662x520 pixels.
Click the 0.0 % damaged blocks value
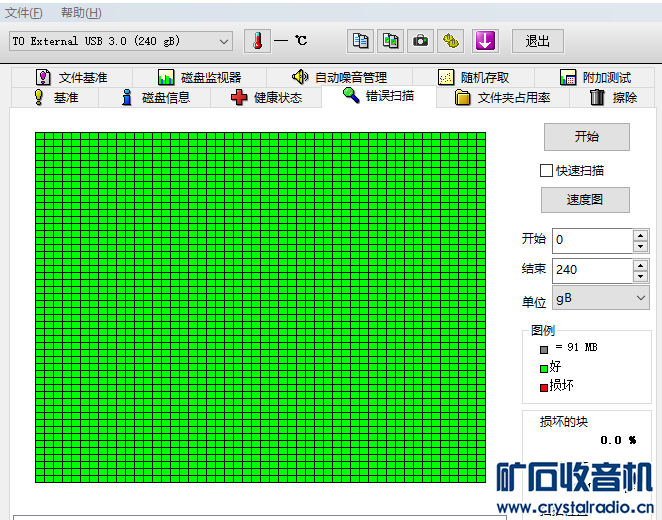pos(618,440)
